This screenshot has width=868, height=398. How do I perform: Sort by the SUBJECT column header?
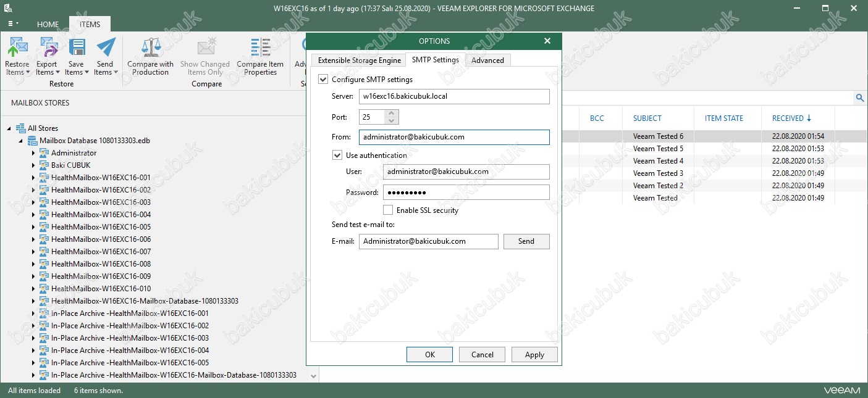coord(647,118)
